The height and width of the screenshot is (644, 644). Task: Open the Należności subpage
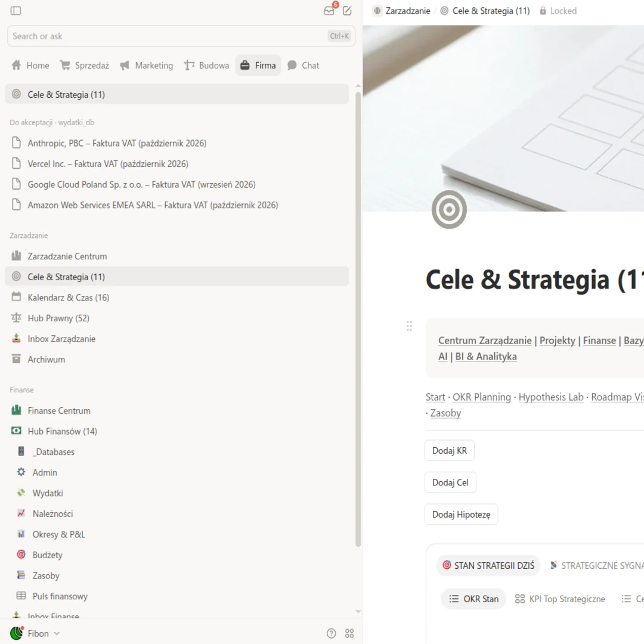[x=177, y=514]
